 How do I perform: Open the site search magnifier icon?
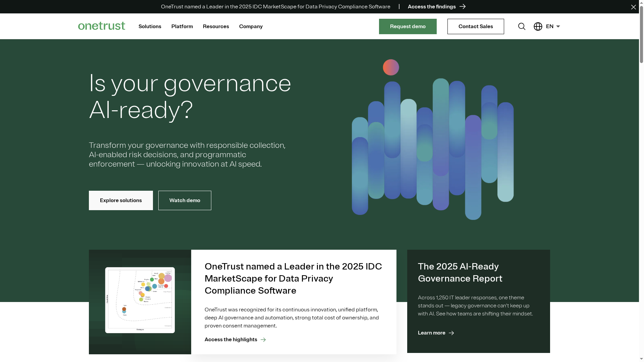(522, 26)
